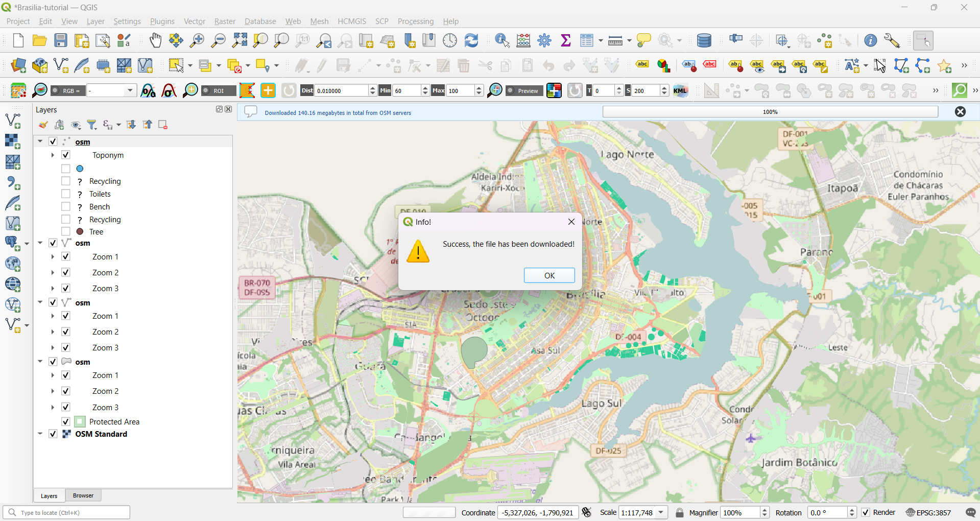The image size is (980, 521).
Task: Click the Help information icon
Action: pyautogui.click(x=871, y=40)
